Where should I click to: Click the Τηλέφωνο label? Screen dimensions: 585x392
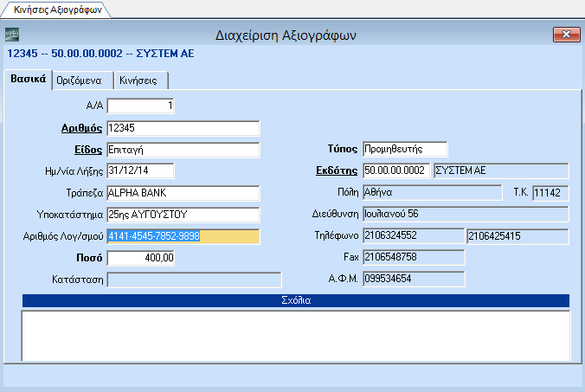[x=336, y=235]
